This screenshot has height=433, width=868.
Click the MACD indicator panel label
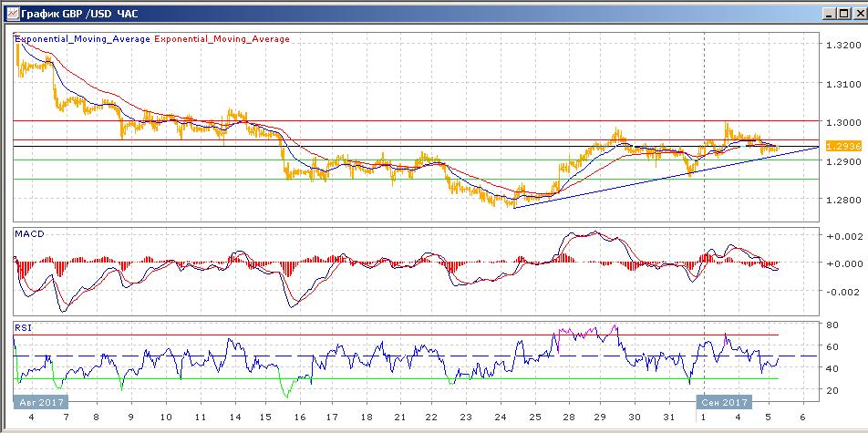click(x=30, y=234)
